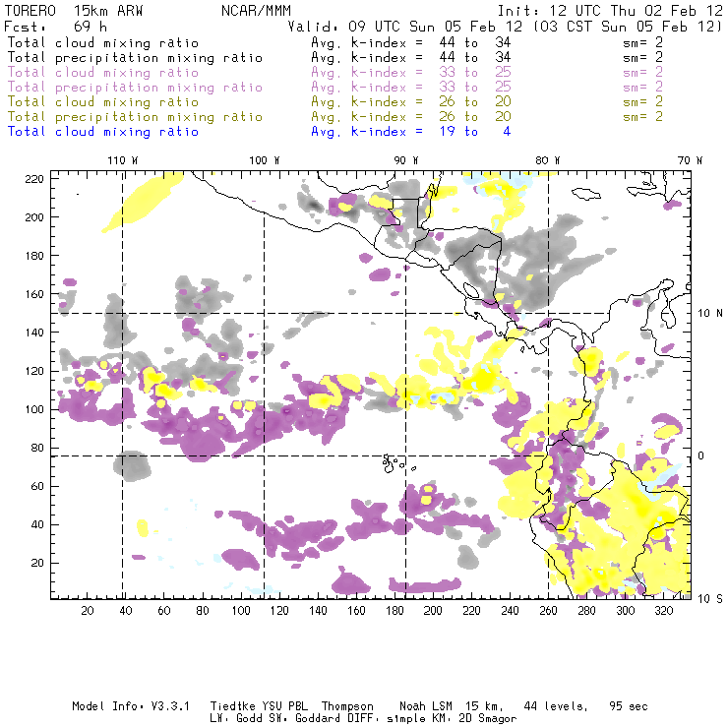This screenshot has height=728, width=728.
Task: Click 'sm= 2' in the olive cloud row
Action: [x=642, y=101]
